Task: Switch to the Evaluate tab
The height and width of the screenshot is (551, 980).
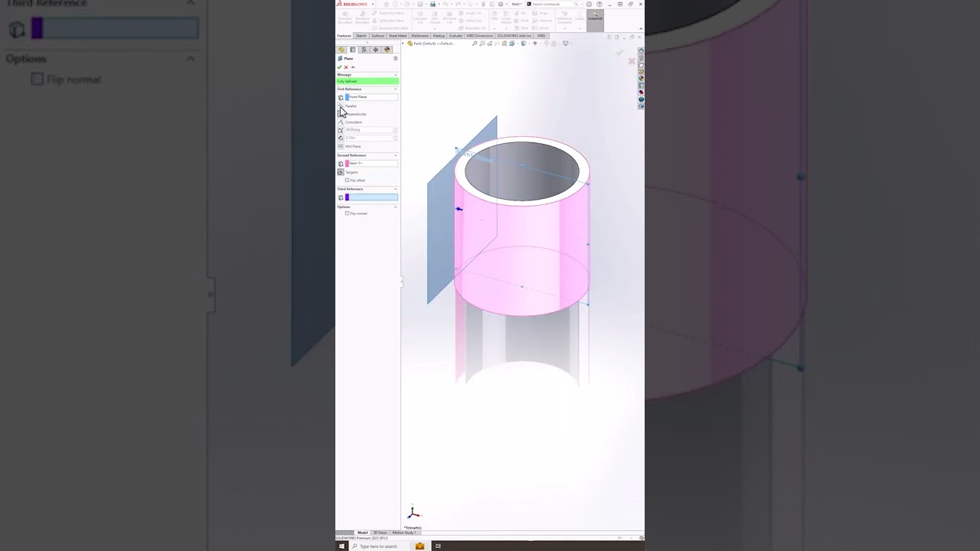Action: 456,36
